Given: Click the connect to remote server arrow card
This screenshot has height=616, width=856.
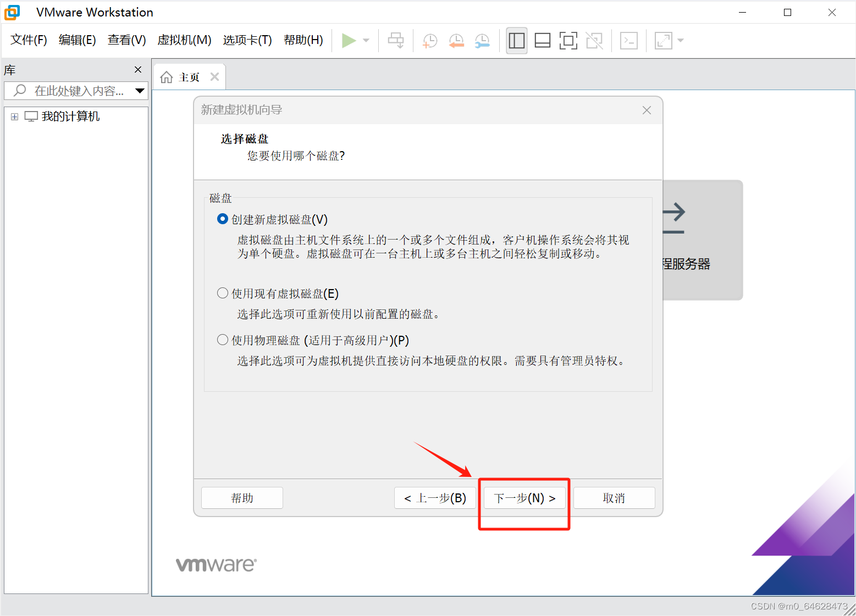Looking at the screenshot, I should pyautogui.click(x=703, y=240).
